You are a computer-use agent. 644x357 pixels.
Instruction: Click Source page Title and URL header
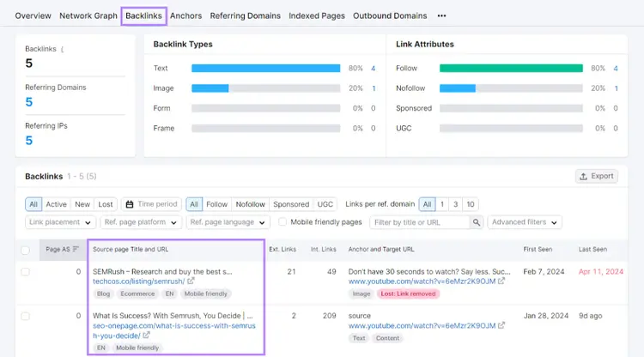pyautogui.click(x=131, y=249)
